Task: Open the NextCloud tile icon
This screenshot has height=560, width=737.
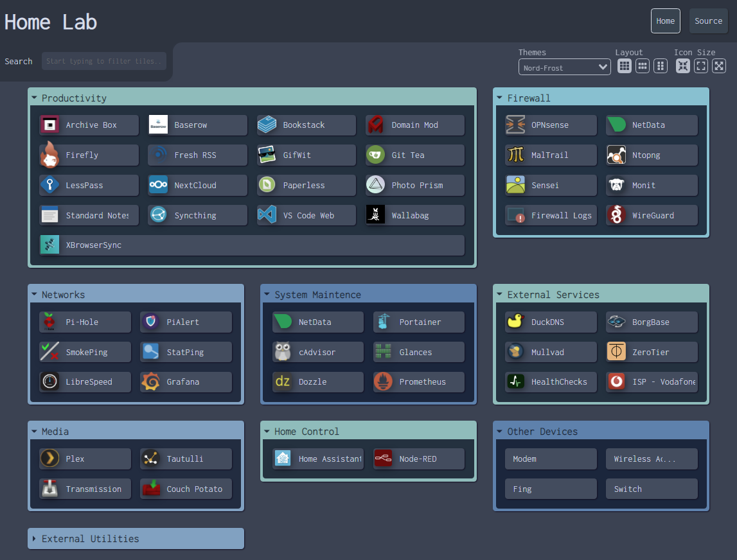Action: tap(158, 185)
